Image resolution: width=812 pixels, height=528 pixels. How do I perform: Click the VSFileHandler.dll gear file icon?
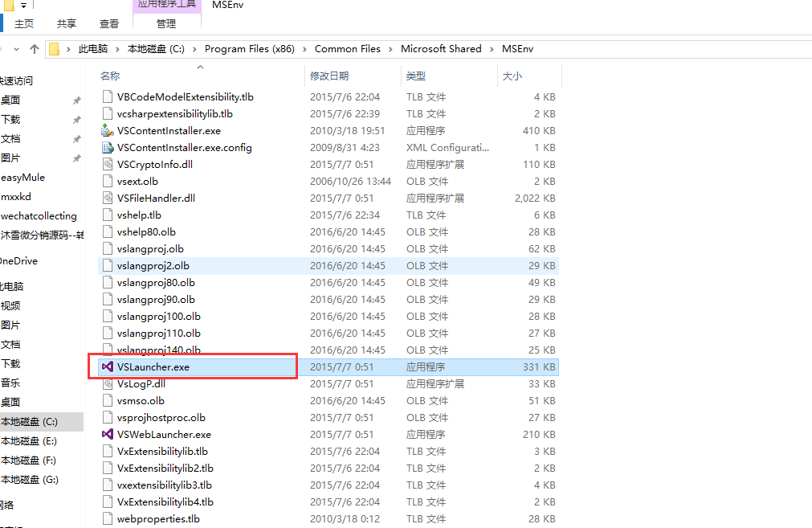pyautogui.click(x=107, y=198)
